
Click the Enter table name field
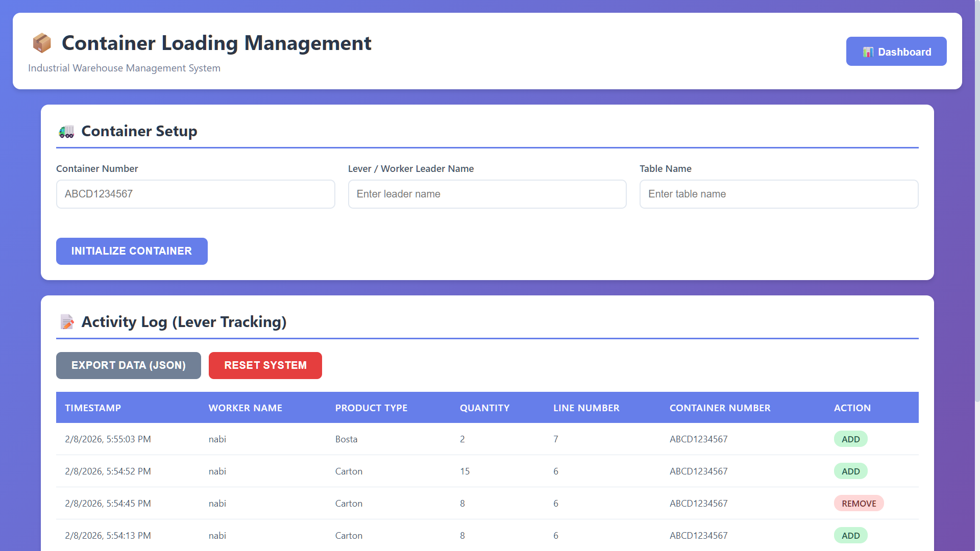pyautogui.click(x=779, y=194)
